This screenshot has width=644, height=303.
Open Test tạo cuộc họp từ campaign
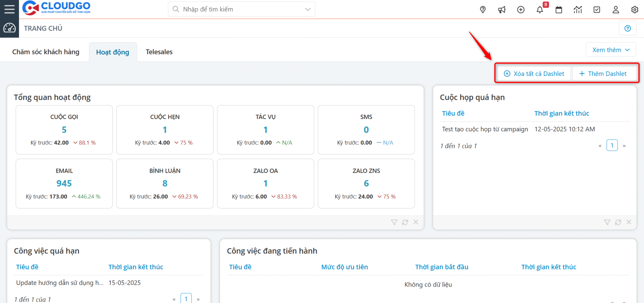pyautogui.click(x=485, y=129)
